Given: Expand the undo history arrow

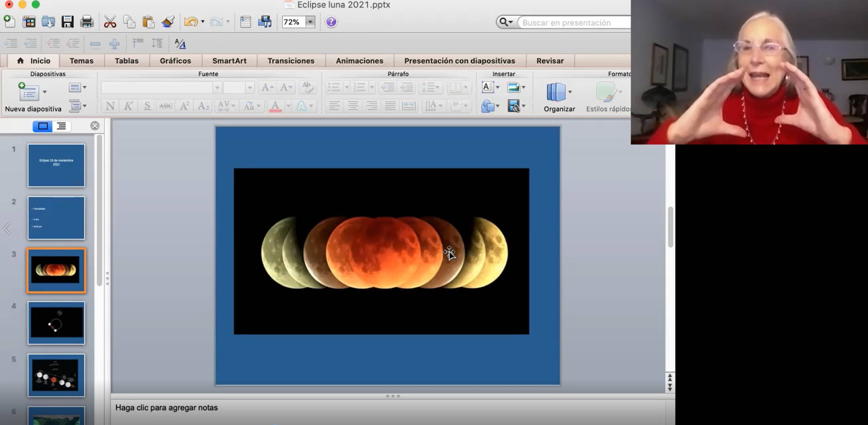Looking at the screenshot, I should (x=202, y=22).
